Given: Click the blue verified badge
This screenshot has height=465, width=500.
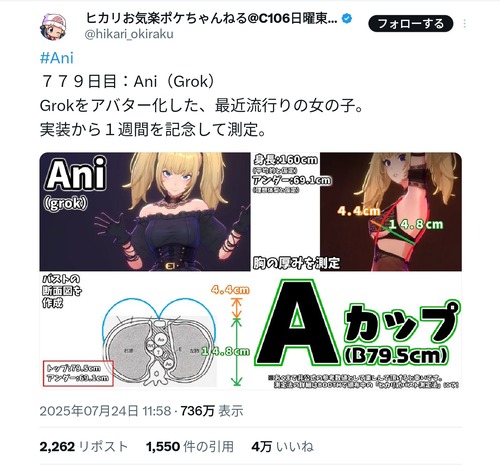Looking at the screenshot, I should point(347,19).
